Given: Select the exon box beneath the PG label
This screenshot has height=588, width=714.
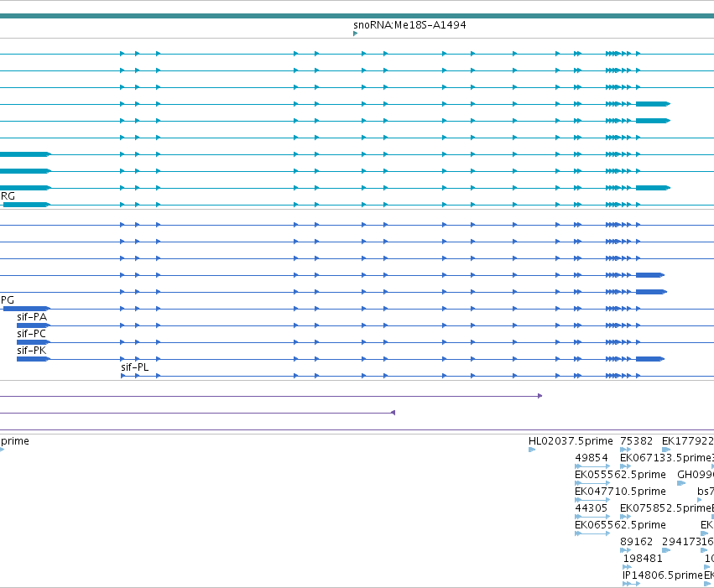Looking at the screenshot, I should pyautogui.click(x=26, y=309).
